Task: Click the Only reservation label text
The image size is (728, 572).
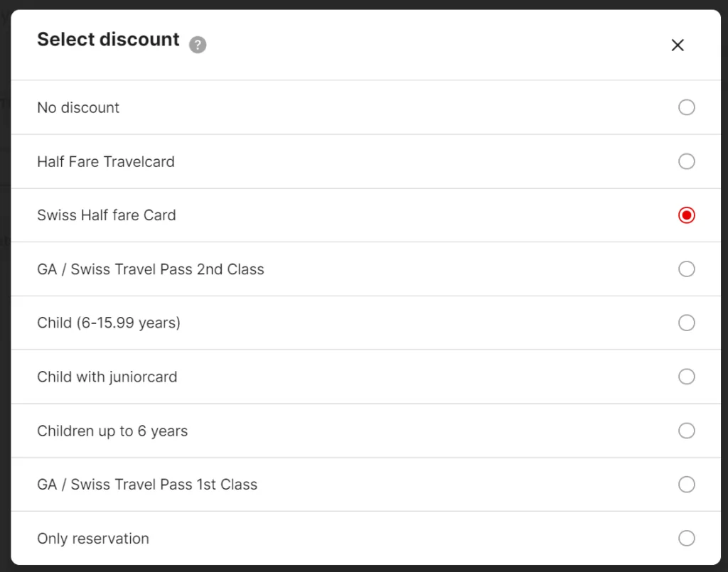Action: click(93, 539)
